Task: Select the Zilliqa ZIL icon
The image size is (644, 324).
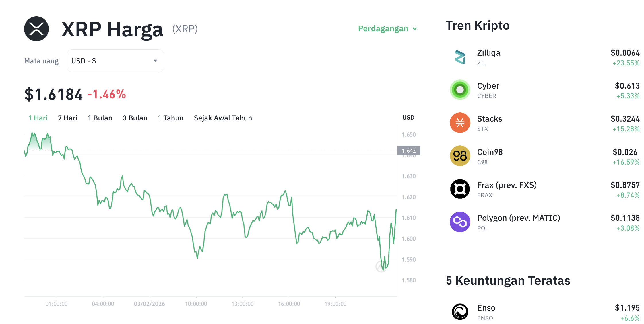Action: coord(460,57)
